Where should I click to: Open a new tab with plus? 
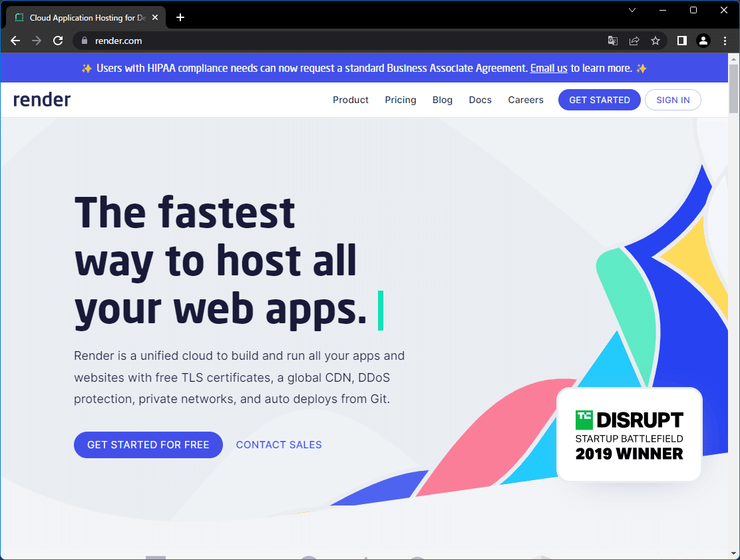click(180, 17)
